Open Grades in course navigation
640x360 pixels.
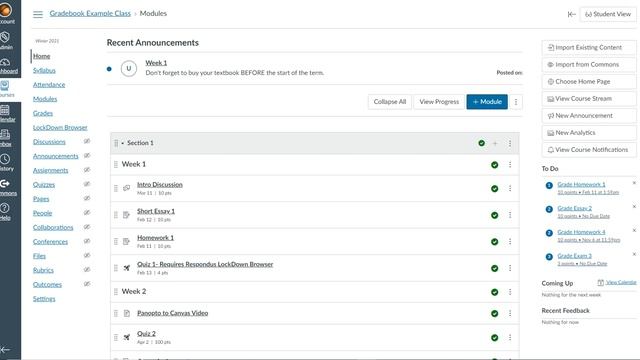point(43,113)
